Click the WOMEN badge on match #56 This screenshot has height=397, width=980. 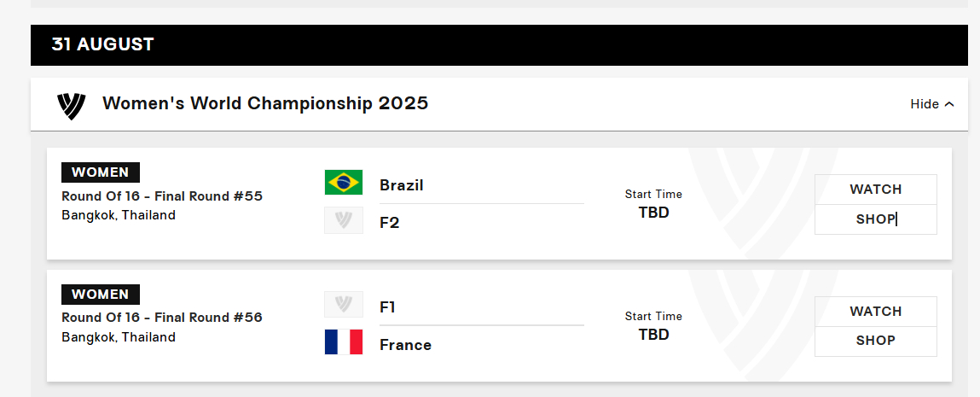click(x=100, y=294)
